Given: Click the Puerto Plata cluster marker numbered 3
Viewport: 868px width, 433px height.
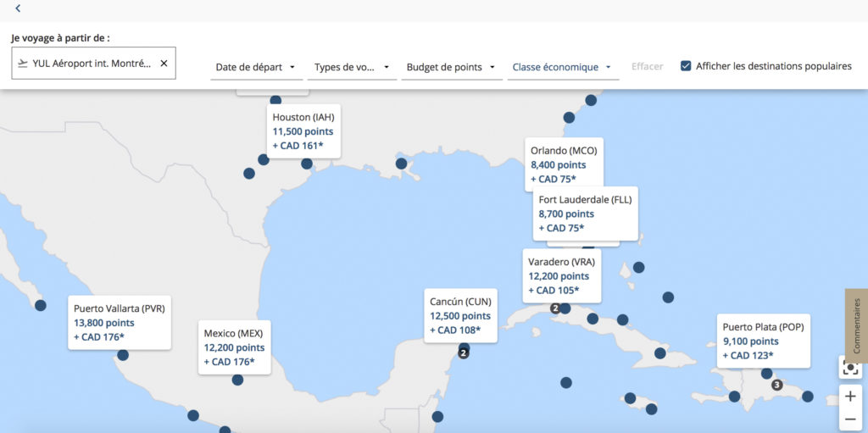Looking at the screenshot, I should pyautogui.click(x=776, y=385).
